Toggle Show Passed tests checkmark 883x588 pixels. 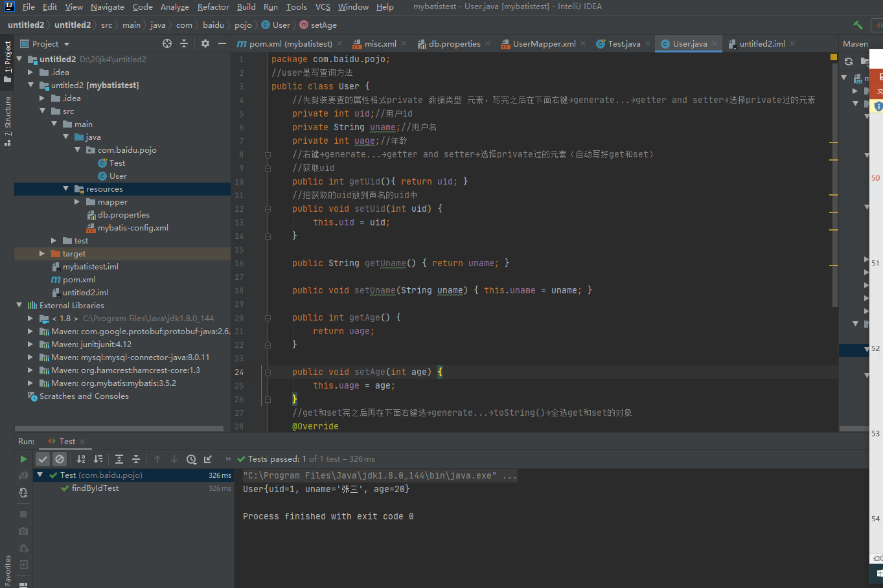pyautogui.click(x=43, y=459)
